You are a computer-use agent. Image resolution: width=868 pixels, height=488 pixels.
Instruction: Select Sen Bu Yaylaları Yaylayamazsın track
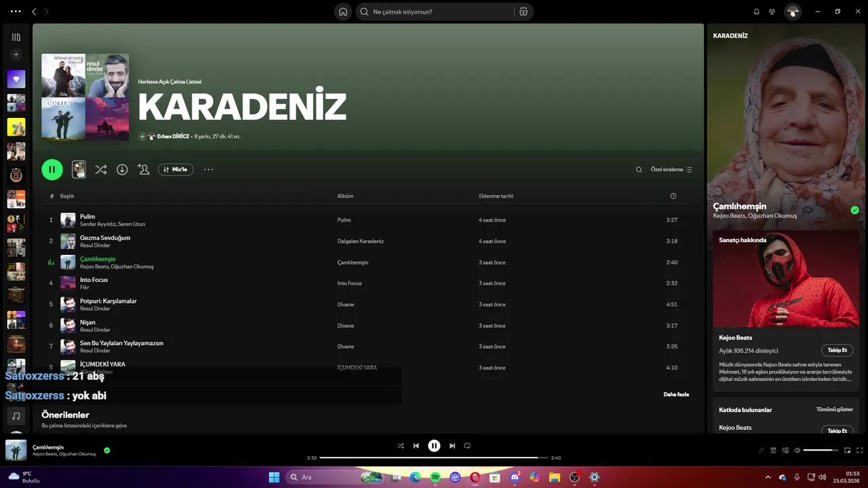point(121,343)
